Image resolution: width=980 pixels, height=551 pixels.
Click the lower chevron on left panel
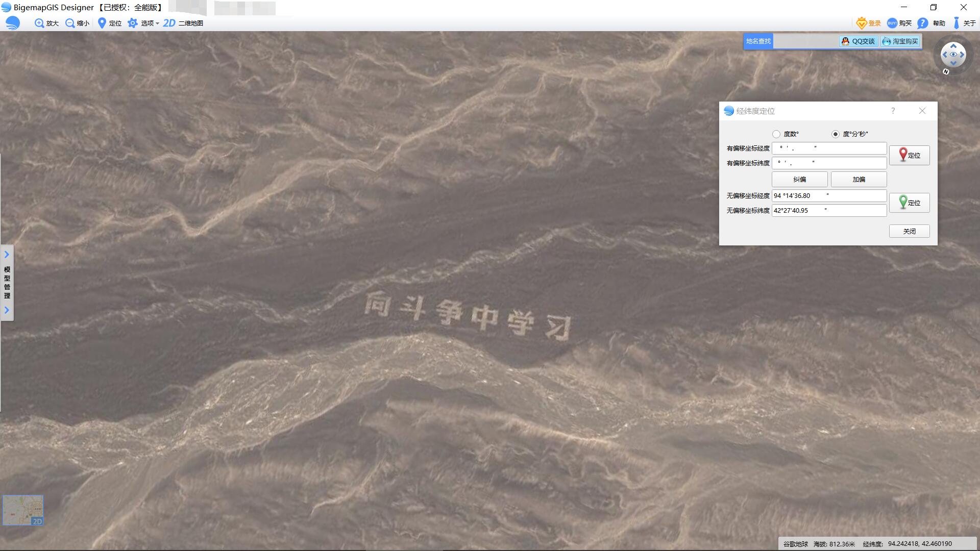(x=7, y=310)
